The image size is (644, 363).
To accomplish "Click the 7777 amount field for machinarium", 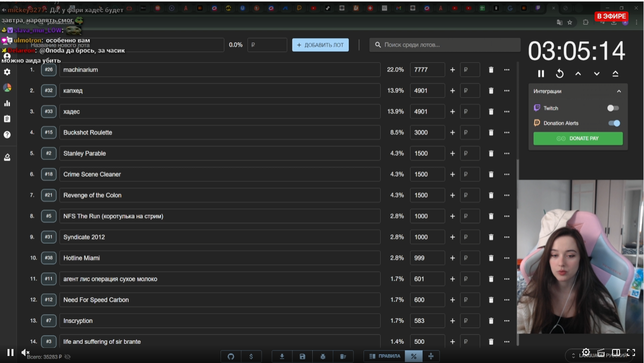I will coord(427,70).
